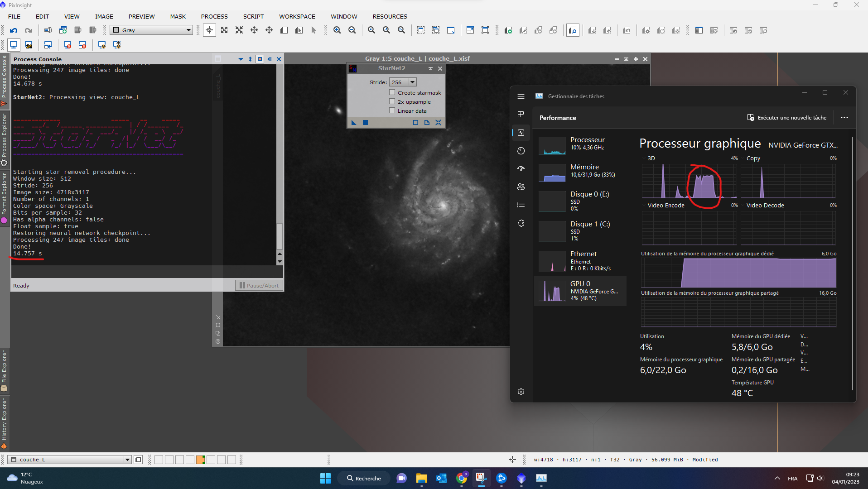Open the SCRIPT menu
The image size is (868, 489).
click(253, 16)
